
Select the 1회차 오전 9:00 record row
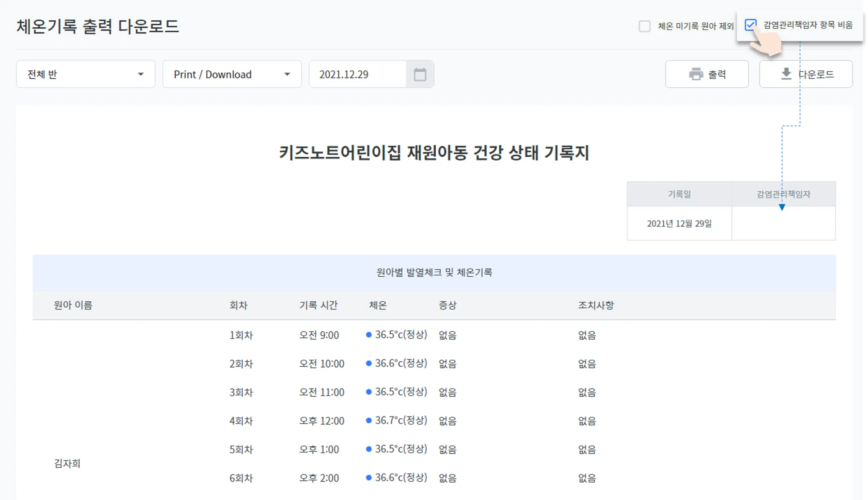pyautogui.click(x=319, y=335)
